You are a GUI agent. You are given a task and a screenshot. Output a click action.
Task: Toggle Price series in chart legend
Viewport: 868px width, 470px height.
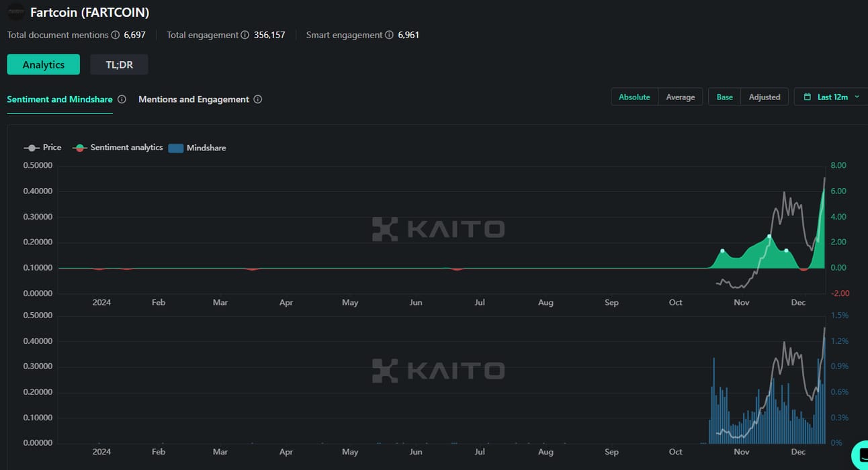point(42,148)
